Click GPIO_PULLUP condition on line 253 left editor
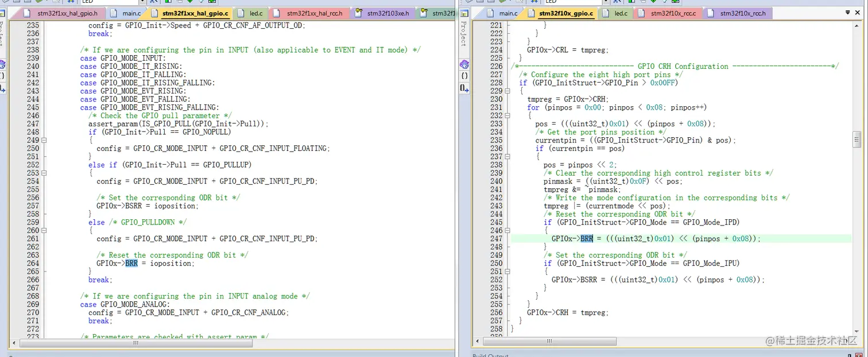The image size is (868, 357). [170, 165]
